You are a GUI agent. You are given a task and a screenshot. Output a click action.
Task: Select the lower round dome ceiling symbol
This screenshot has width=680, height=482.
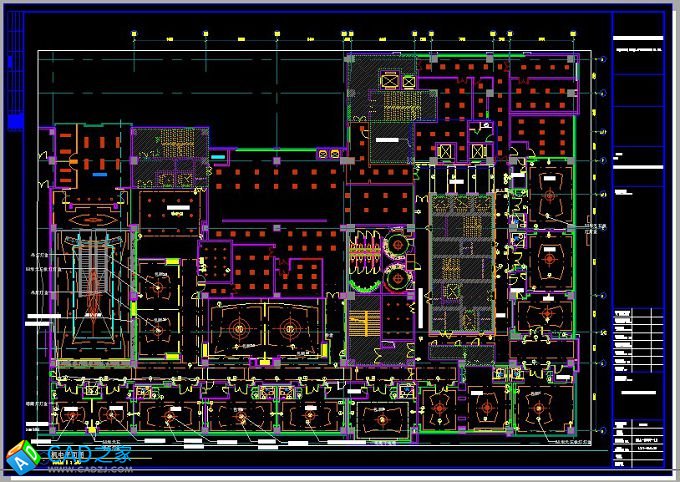398,277
